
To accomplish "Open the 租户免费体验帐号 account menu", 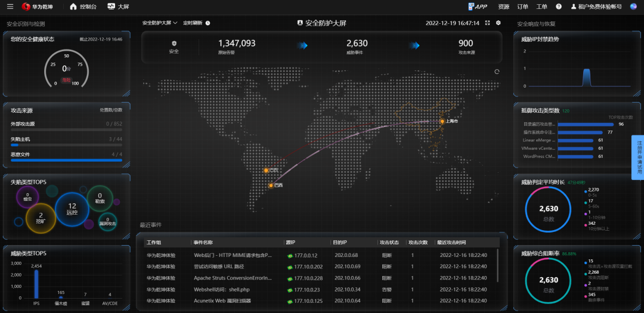I will pyautogui.click(x=596, y=7).
